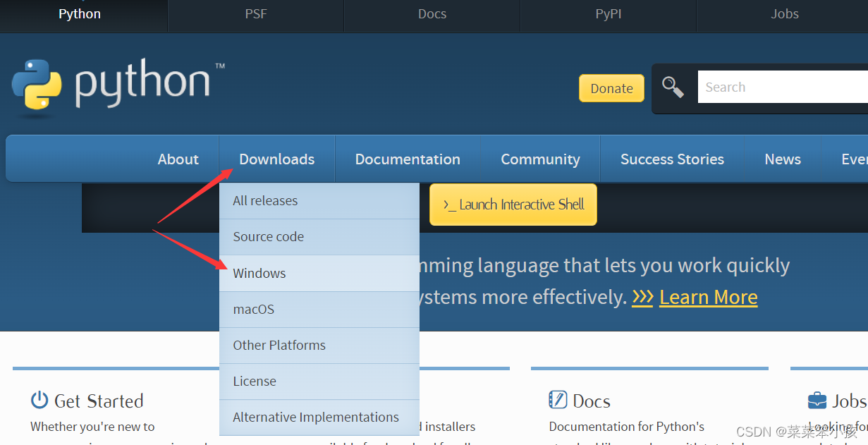The image size is (868, 445).
Task: Choose macOS in the Downloads dropdown
Action: click(319, 309)
